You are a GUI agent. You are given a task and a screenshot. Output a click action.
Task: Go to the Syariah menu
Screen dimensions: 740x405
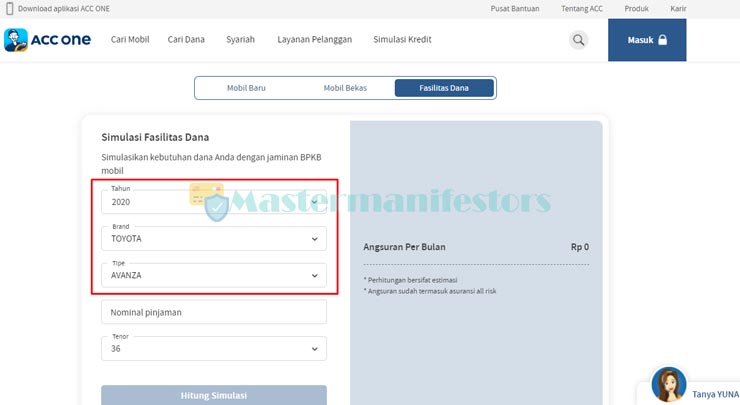click(x=240, y=40)
